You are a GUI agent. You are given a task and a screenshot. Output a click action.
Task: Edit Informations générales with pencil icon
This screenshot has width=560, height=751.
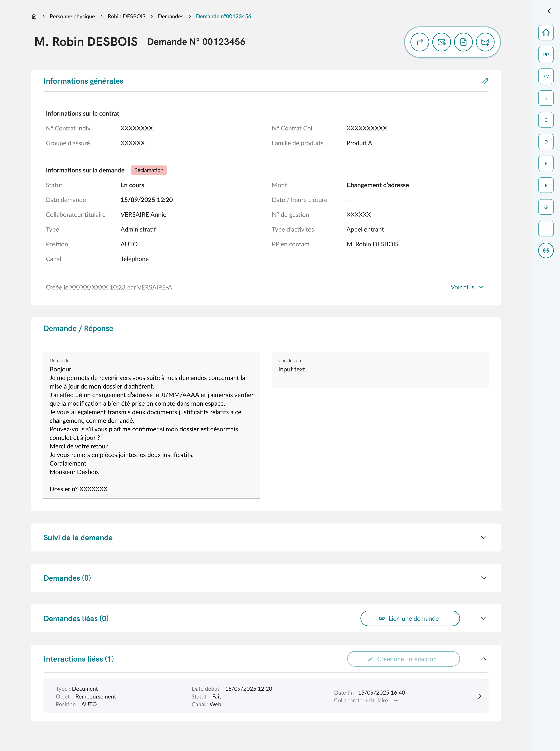(485, 81)
